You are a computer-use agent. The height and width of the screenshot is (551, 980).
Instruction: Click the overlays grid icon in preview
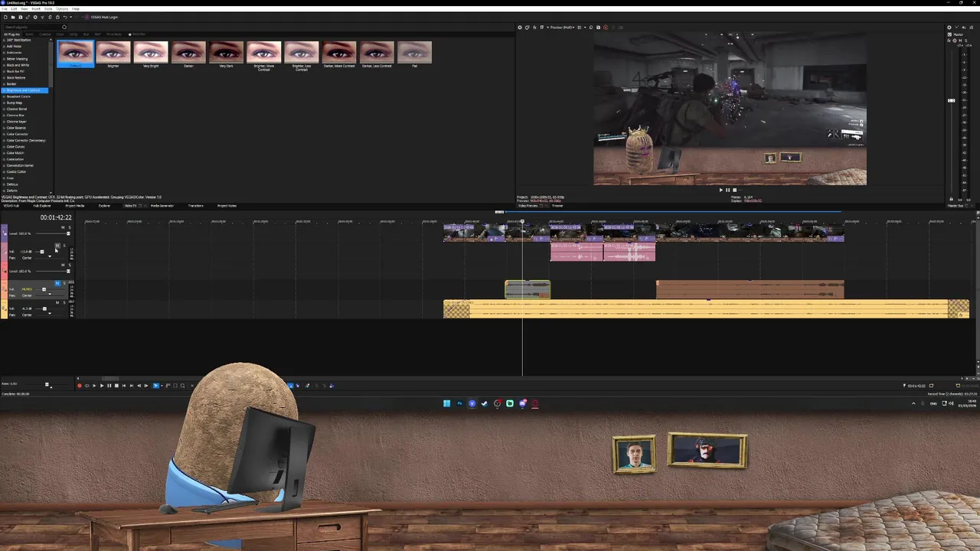pyautogui.click(x=579, y=28)
